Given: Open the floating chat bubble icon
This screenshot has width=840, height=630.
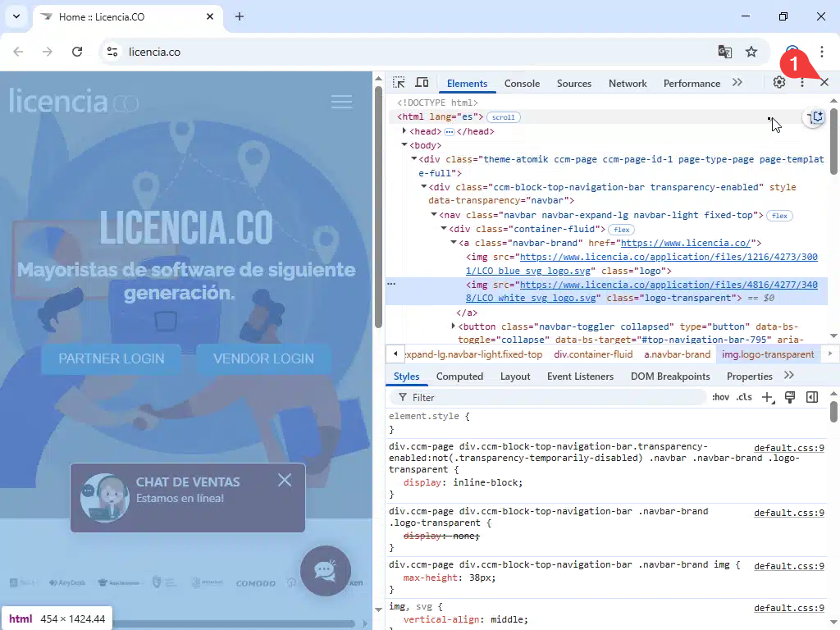Looking at the screenshot, I should [326, 570].
